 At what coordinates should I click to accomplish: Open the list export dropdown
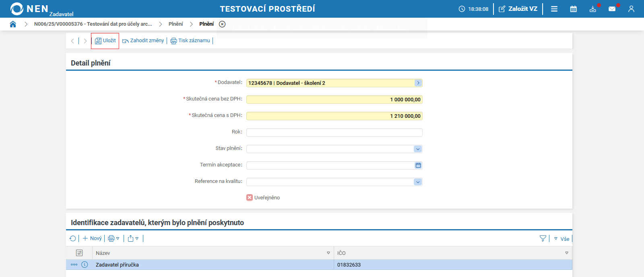coord(133,238)
